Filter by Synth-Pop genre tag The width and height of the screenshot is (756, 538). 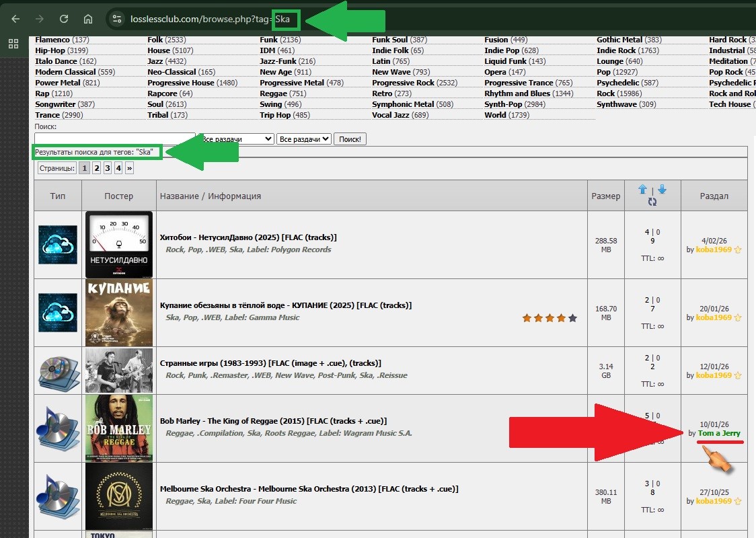[x=503, y=104]
